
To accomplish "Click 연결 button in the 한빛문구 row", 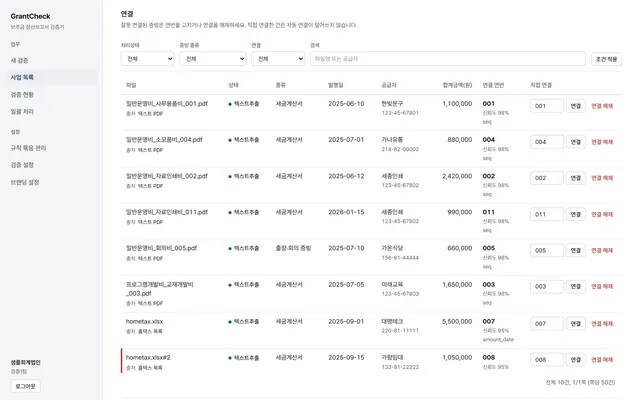I will coord(576,106).
